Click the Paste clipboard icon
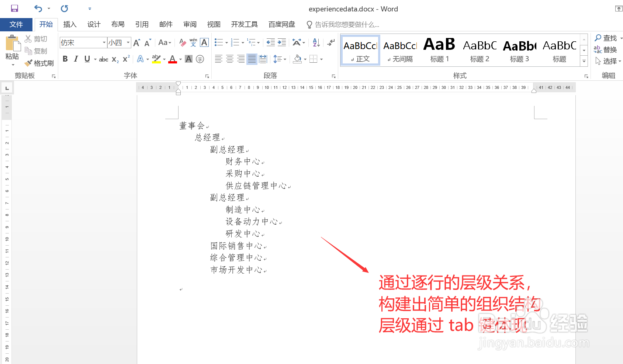The image size is (623, 364). click(x=13, y=44)
